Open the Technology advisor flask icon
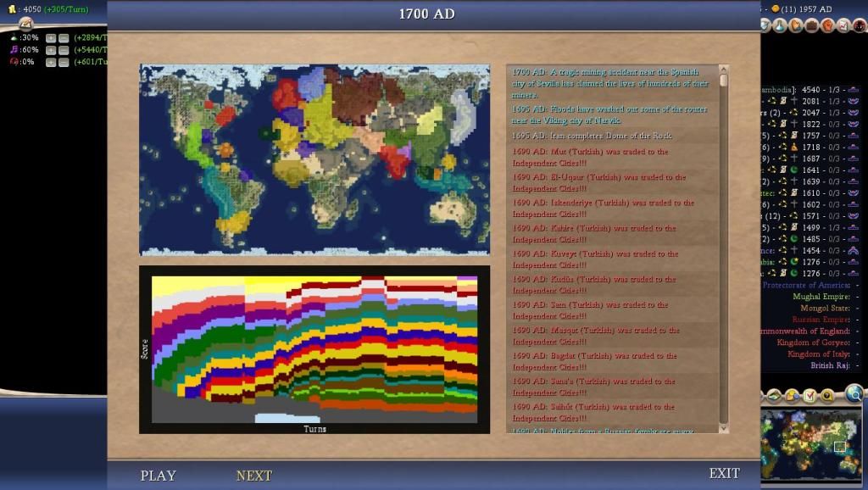This screenshot has width=868, height=490. click(x=780, y=25)
